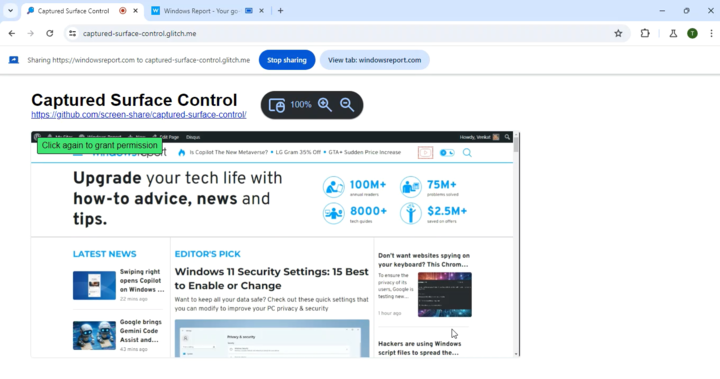Bookmark this page with the star icon
This screenshot has height=379, width=720.
tap(619, 33)
